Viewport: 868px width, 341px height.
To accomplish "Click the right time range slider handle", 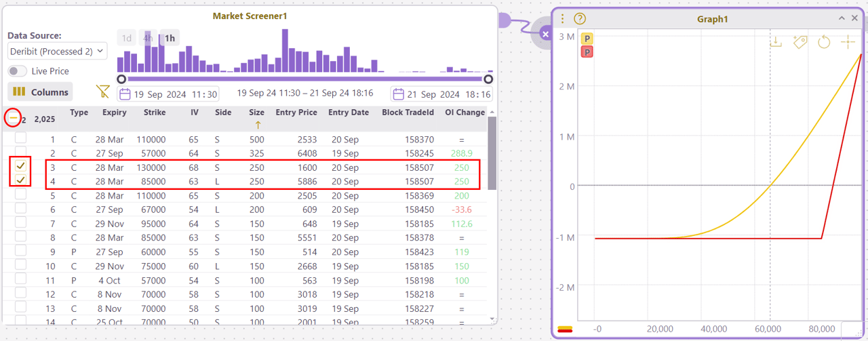I will point(488,79).
